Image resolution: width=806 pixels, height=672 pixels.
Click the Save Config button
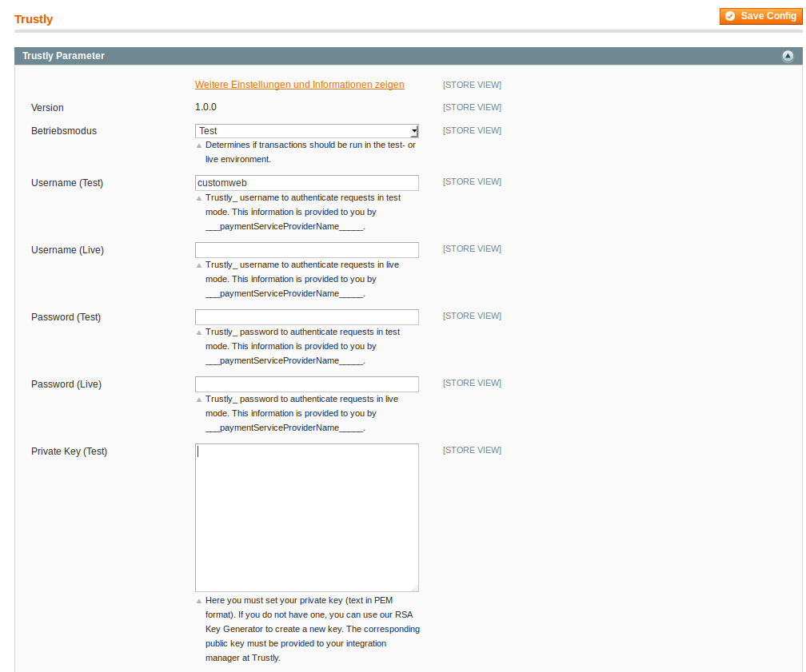tap(760, 16)
